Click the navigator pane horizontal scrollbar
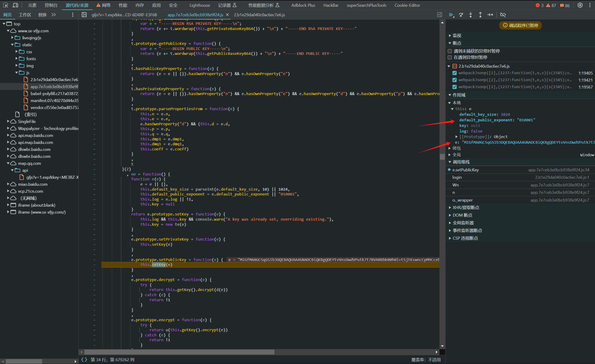 click(24, 361)
